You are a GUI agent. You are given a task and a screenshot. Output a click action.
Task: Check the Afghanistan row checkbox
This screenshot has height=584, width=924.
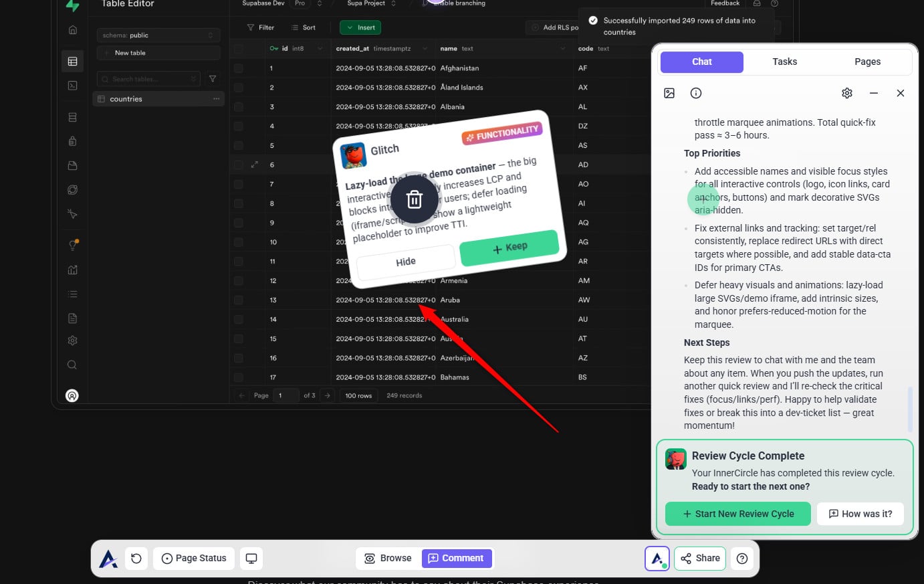coord(239,68)
